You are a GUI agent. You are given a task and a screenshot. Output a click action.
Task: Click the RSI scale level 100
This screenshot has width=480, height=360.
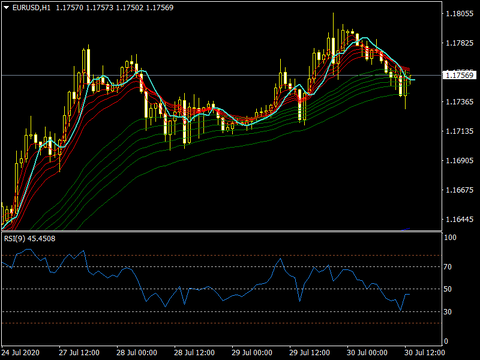(450, 238)
